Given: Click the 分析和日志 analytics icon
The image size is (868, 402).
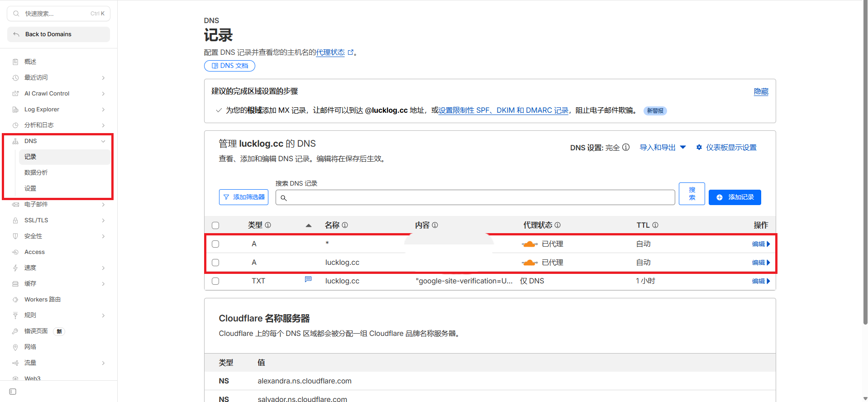Looking at the screenshot, I should (x=15, y=125).
